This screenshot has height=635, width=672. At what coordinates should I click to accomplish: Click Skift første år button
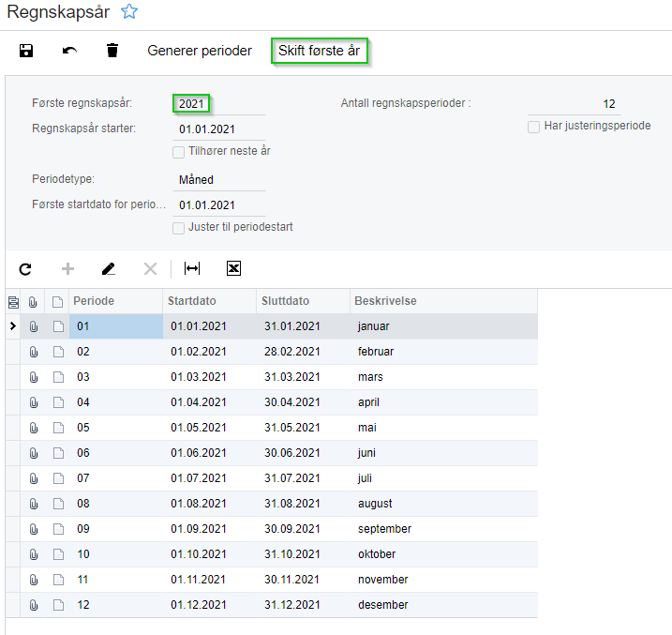pyautogui.click(x=320, y=51)
